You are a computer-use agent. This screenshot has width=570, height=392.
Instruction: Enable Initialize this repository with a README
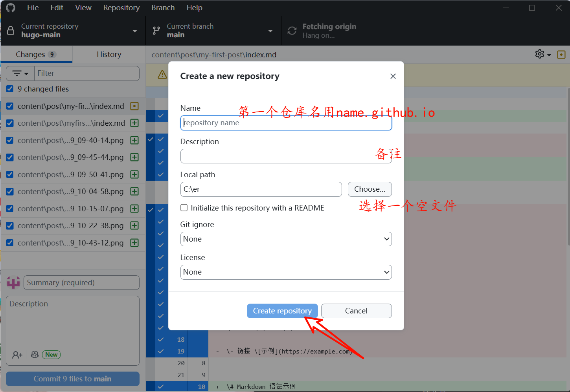coord(184,208)
